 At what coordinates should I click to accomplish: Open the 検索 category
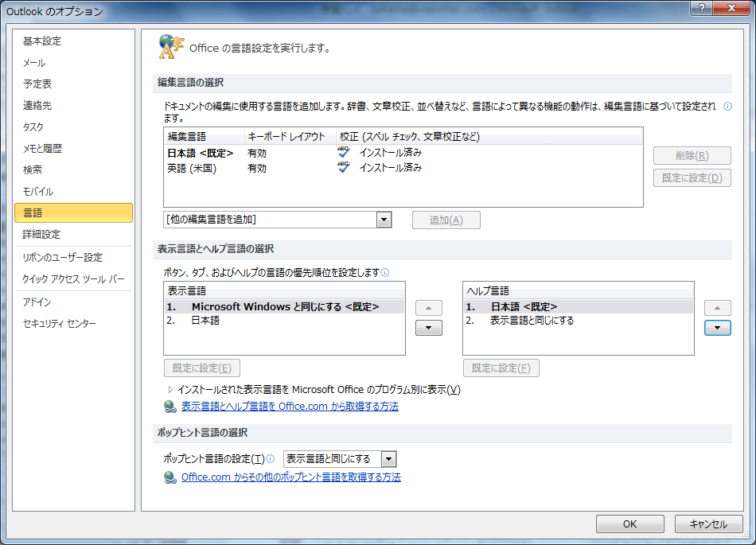pos(73,170)
